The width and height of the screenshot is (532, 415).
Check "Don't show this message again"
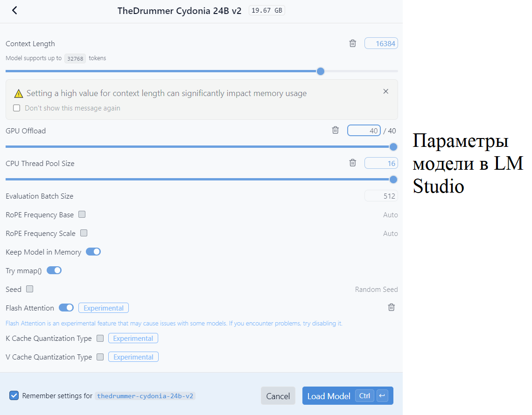pos(17,108)
